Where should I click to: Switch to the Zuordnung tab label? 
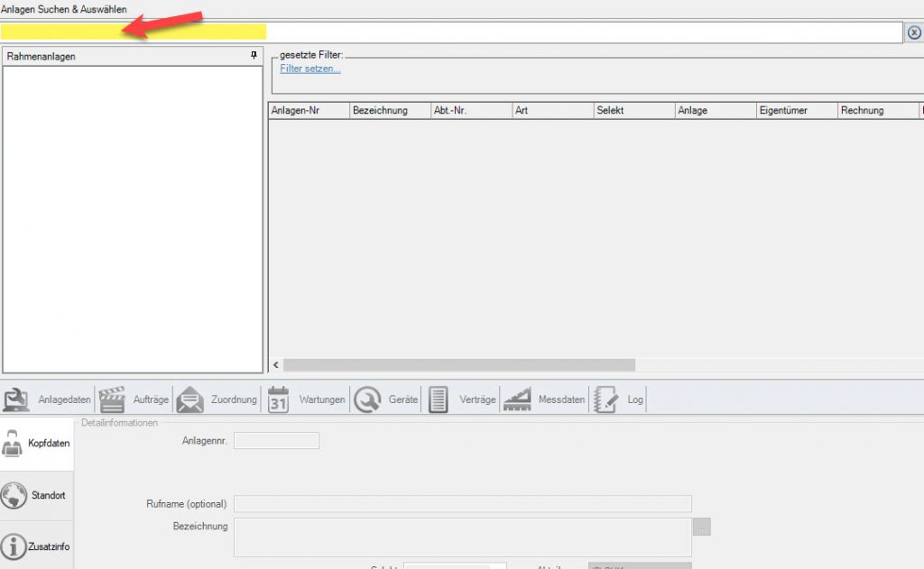[x=234, y=399]
